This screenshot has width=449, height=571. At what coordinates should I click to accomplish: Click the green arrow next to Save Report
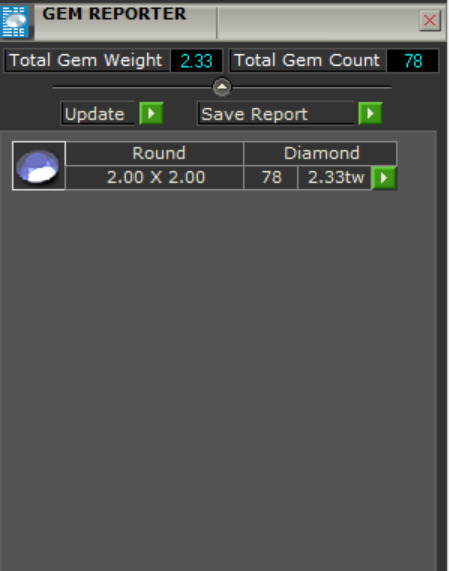(x=370, y=113)
